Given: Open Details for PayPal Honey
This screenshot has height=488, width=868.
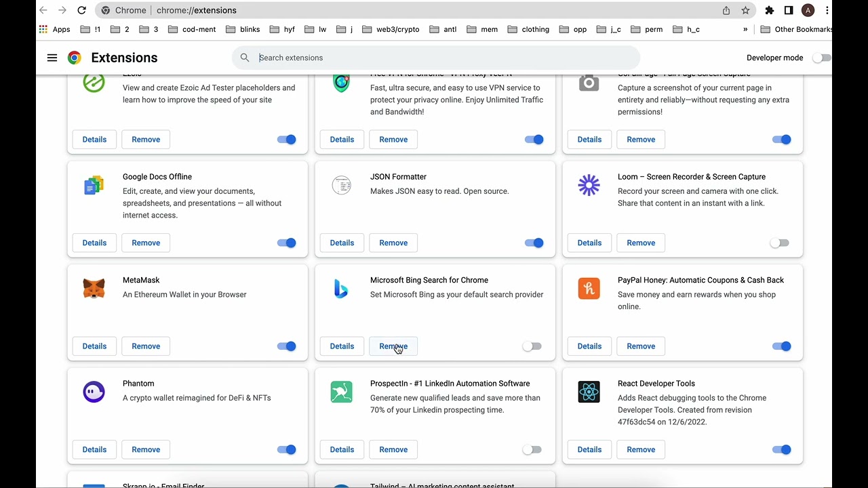Looking at the screenshot, I should [x=589, y=346].
